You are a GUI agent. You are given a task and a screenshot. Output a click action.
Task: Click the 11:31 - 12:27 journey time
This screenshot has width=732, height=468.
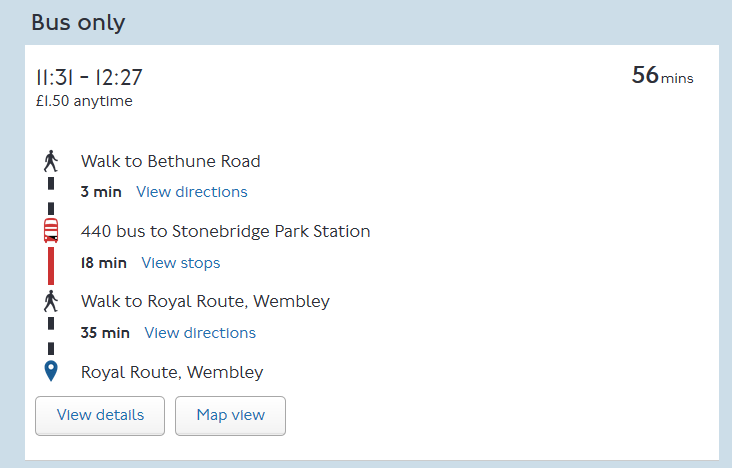[89, 78]
